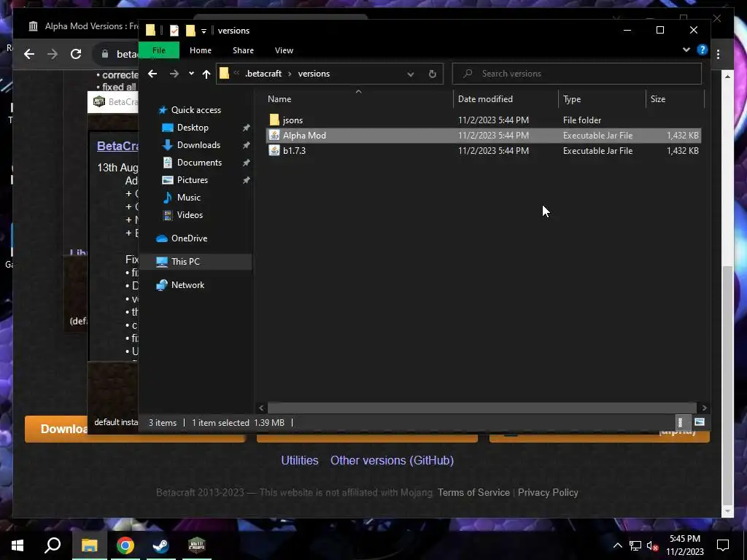
Task: Click .betacraft in the address breadcrumb
Action: (x=263, y=74)
